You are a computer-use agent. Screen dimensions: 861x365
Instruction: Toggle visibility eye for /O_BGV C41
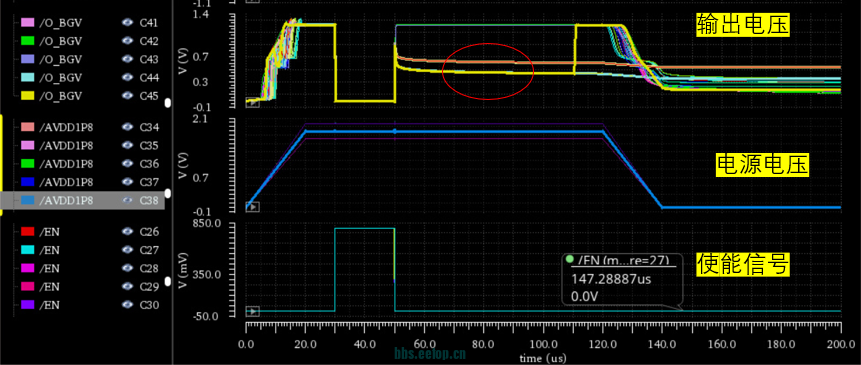127,23
